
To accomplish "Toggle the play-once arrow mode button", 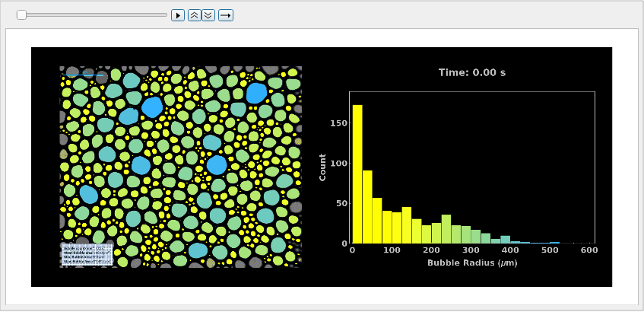I will click(226, 15).
